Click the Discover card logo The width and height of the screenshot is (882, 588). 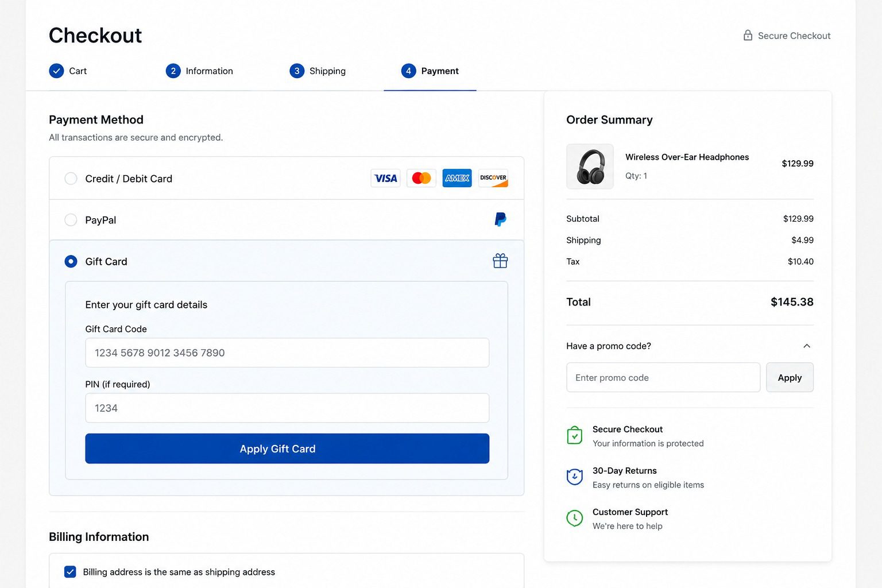coord(493,178)
